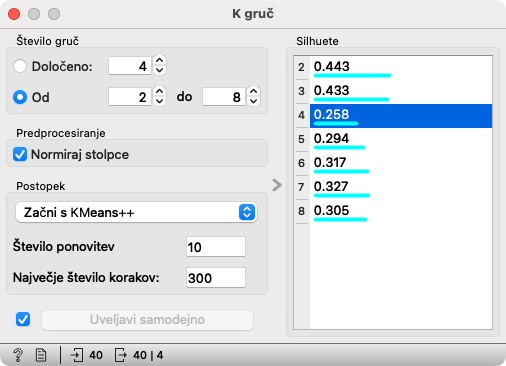Close the K gruč window
506x366 pixels.
point(14,14)
